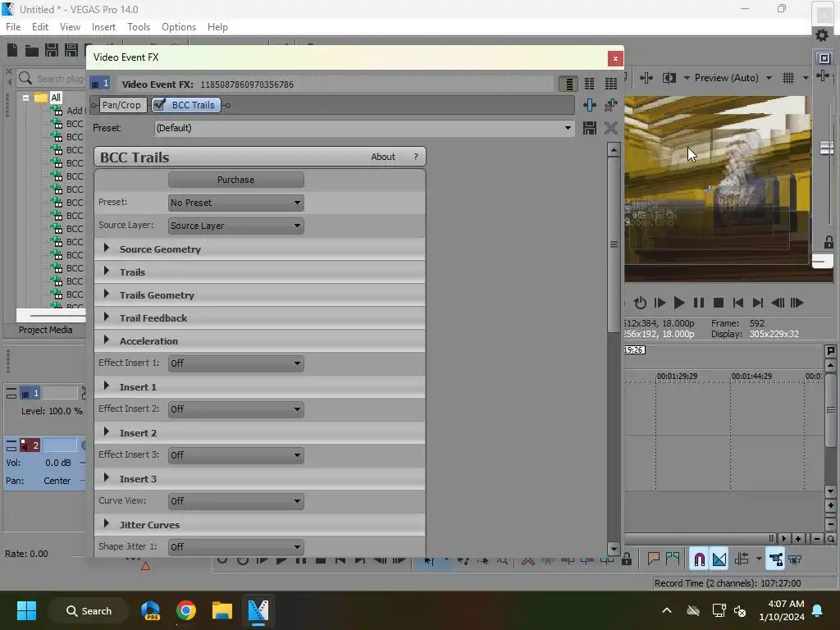The width and height of the screenshot is (840, 630).
Task: Open the Video Event FX Preset dropdown
Action: 568,128
